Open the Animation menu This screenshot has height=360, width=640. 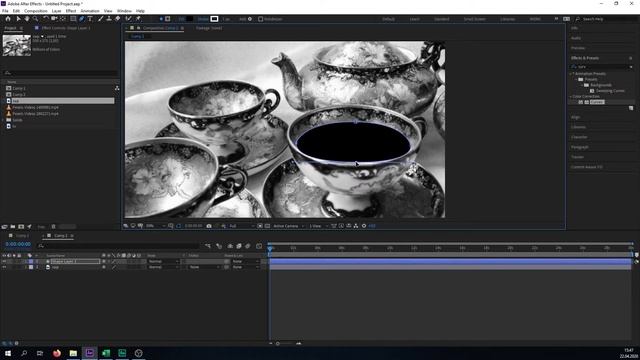tap(90, 11)
